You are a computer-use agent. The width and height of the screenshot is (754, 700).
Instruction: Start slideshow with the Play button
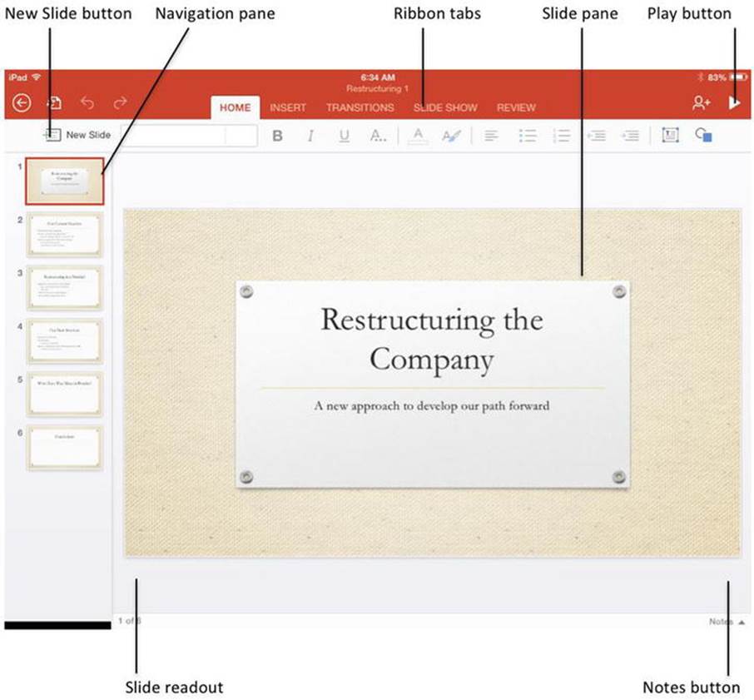(734, 103)
